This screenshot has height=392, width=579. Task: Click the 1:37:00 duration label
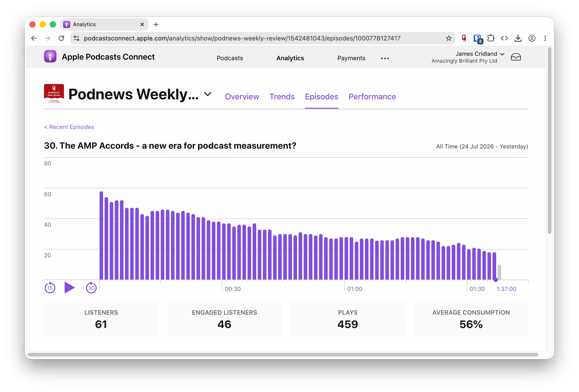point(506,289)
